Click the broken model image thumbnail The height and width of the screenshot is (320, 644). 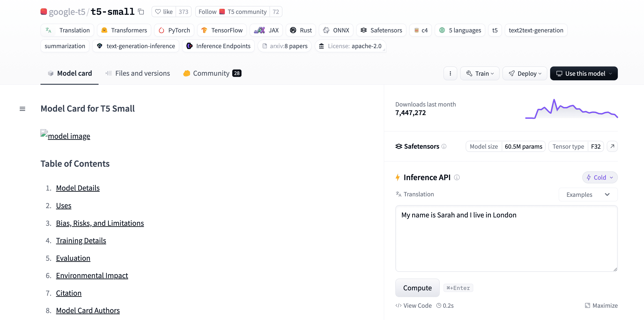coord(44,133)
